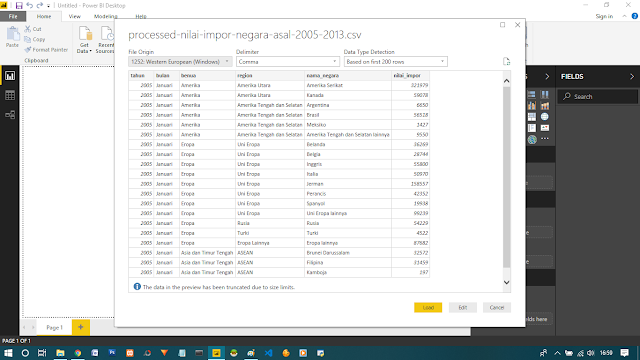The width and height of the screenshot is (640, 360).
Task: Open the File Origin dropdown
Action: [180, 62]
